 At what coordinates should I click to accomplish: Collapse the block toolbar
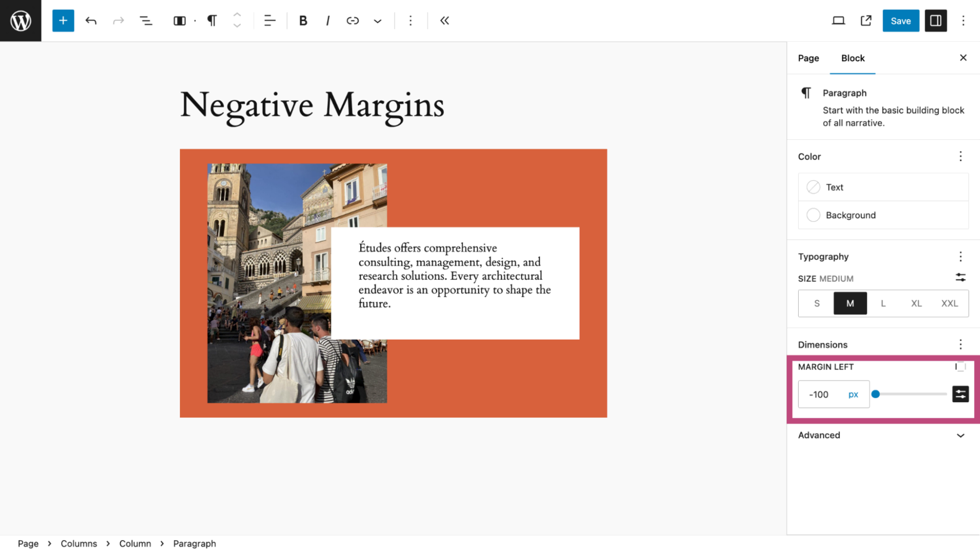click(x=444, y=20)
